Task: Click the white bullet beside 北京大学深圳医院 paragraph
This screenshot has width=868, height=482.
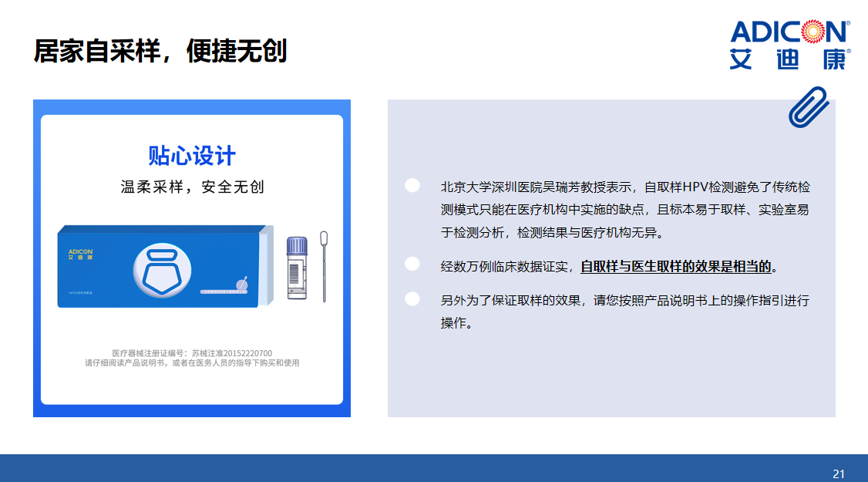Action: pyautogui.click(x=412, y=185)
